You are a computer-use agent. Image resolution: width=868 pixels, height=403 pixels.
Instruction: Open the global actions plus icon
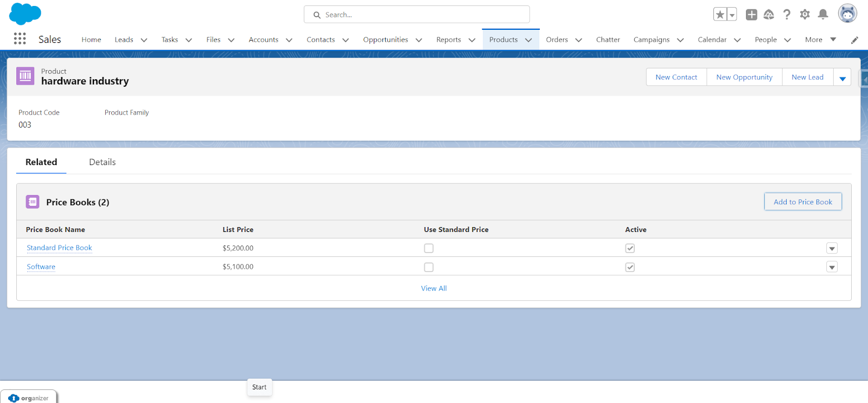click(x=751, y=15)
